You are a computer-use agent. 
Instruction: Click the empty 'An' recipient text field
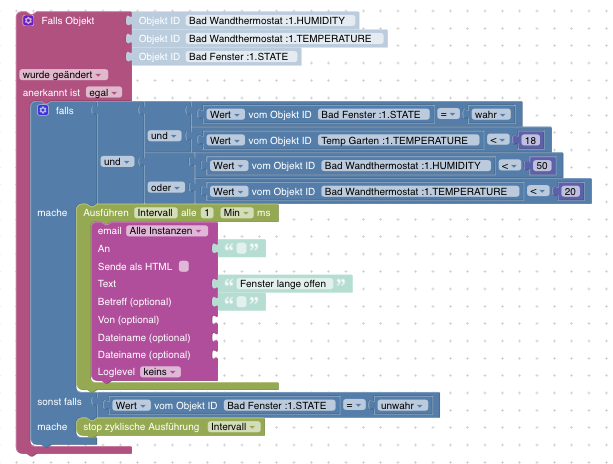pyautogui.click(x=242, y=248)
